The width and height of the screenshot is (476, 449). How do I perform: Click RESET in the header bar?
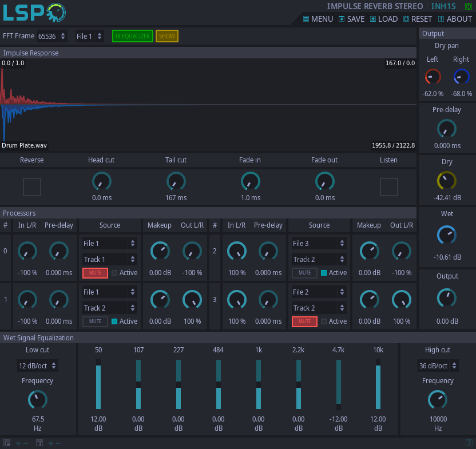click(x=418, y=19)
